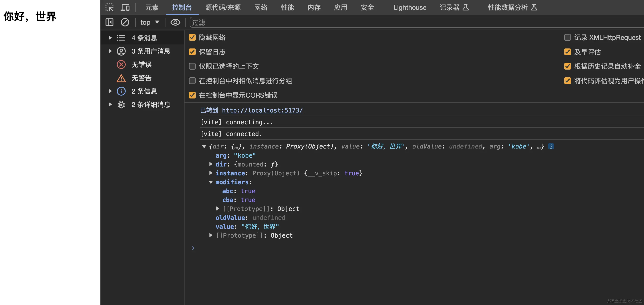
Task: Expand the dir: {mounted: f} property
Action: pyautogui.click(x=211, y=164)
